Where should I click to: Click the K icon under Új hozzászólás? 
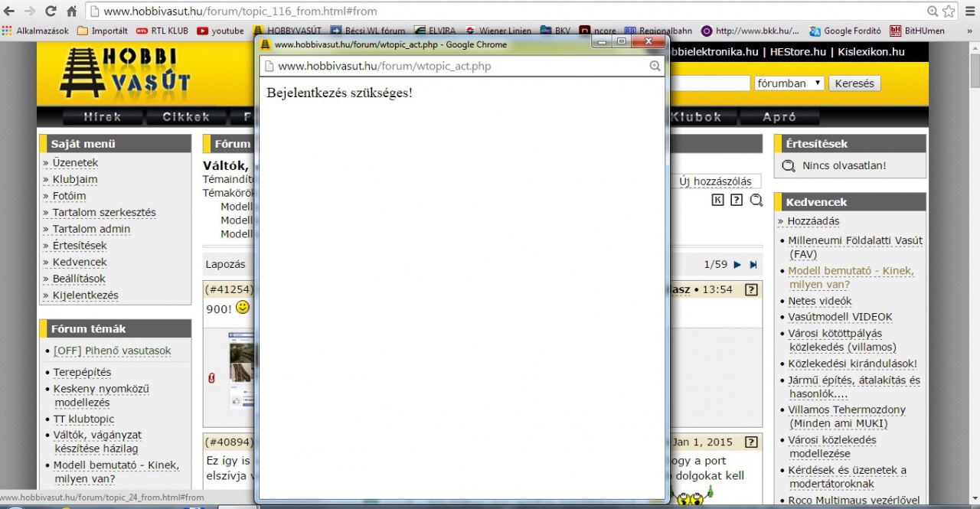717,200
